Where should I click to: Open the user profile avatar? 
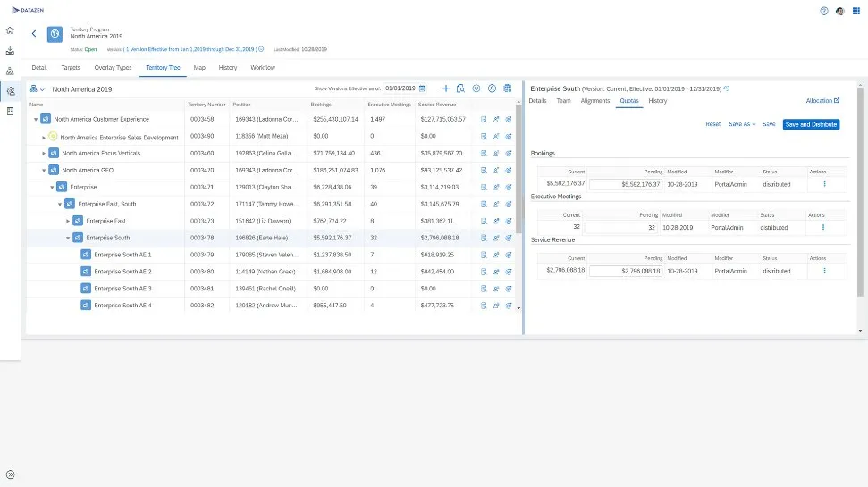pyautogui.click(x=839, y=11)
